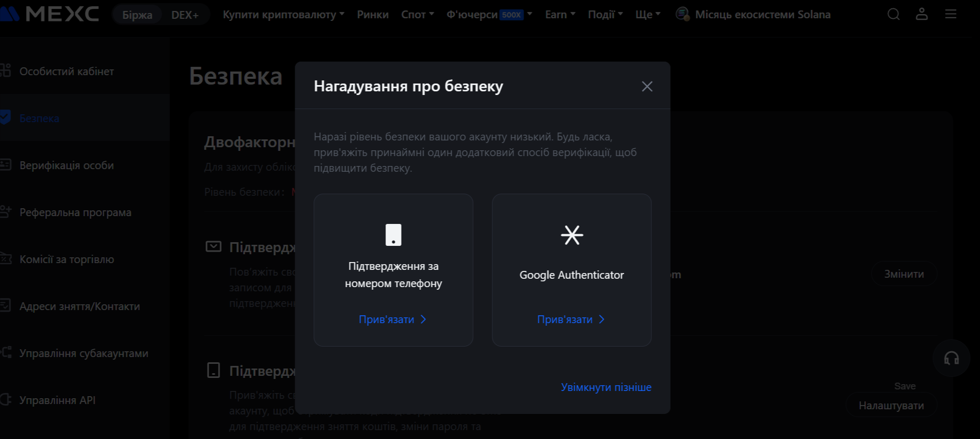Click the Solana ecosystem month icon
The width and height of the screenshot is (980, 439).
click(x=682, y=14)
